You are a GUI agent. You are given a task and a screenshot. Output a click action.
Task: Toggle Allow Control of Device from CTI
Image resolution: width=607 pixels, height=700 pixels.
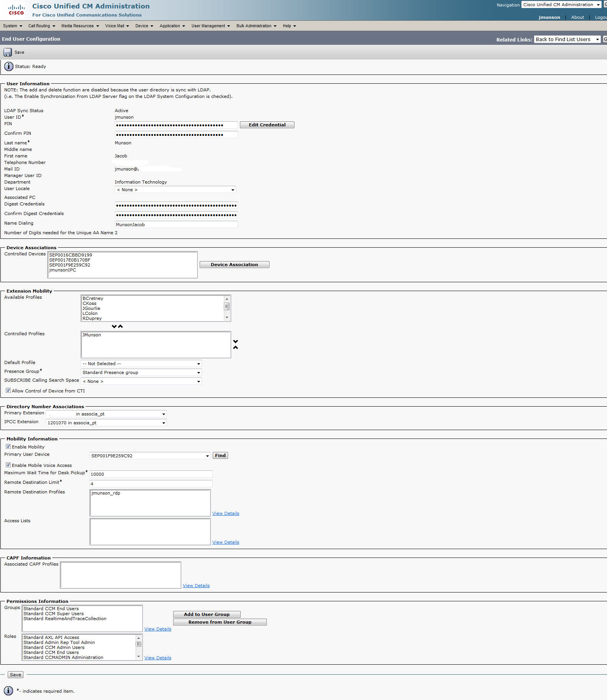coord(8,391)
